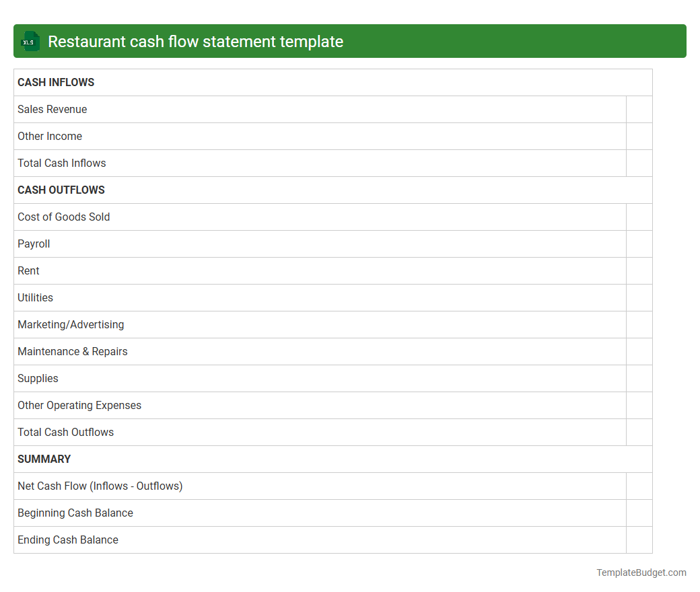Image resolution: width=700 pixels, height=592 pixels.
Task: Click the empty value cell beside Ending Cash Balance
Action: click(x=639, y=540)
